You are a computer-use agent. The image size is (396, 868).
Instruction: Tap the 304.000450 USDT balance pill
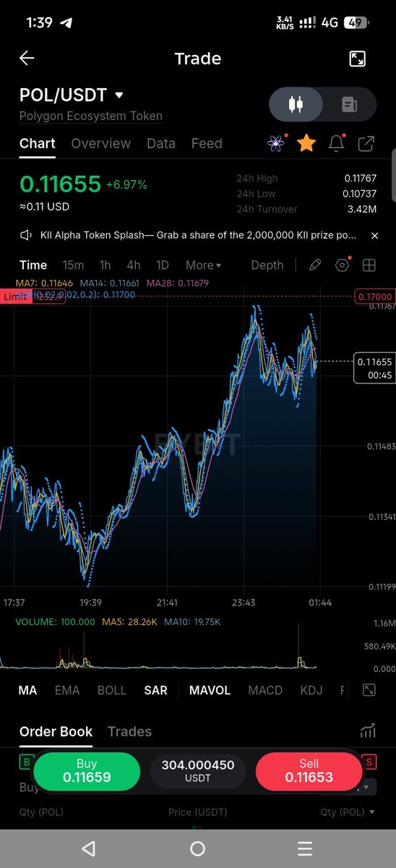coord(198,771)
